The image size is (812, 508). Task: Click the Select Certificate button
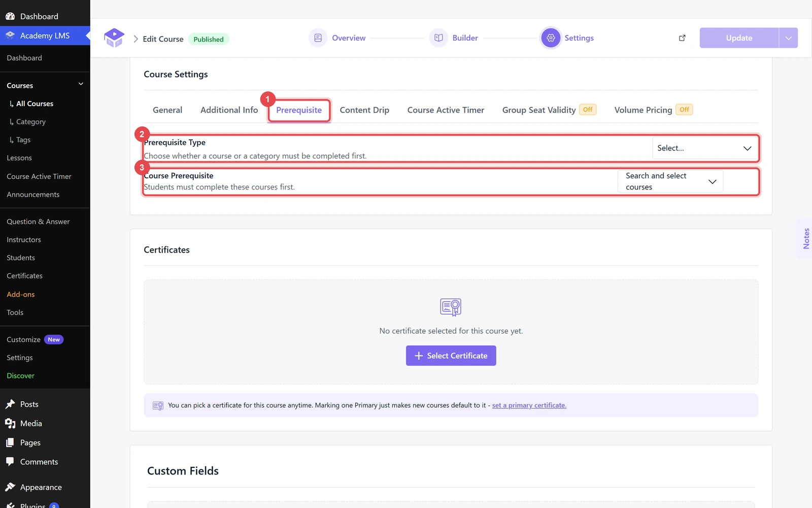pyautogui.click(x=451, y=356)
